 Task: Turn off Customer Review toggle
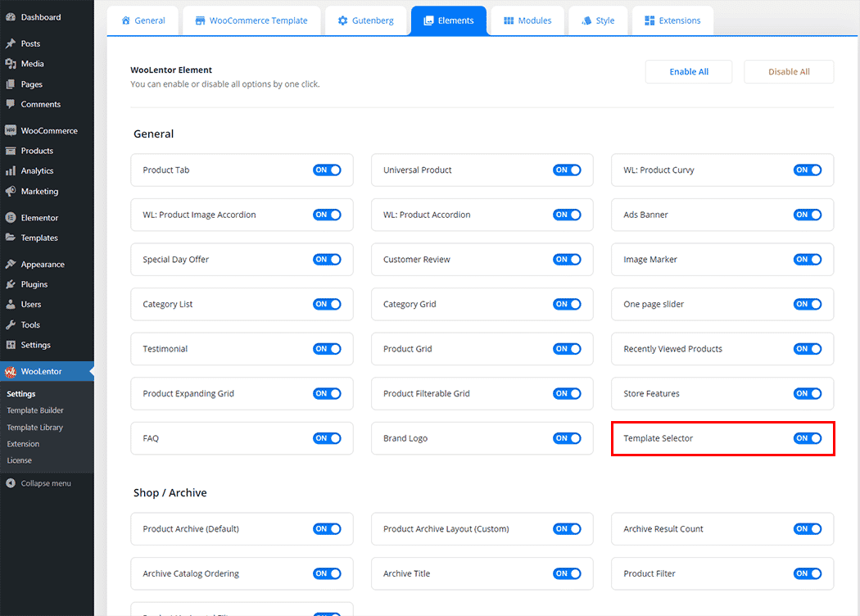tap(567, 260)
